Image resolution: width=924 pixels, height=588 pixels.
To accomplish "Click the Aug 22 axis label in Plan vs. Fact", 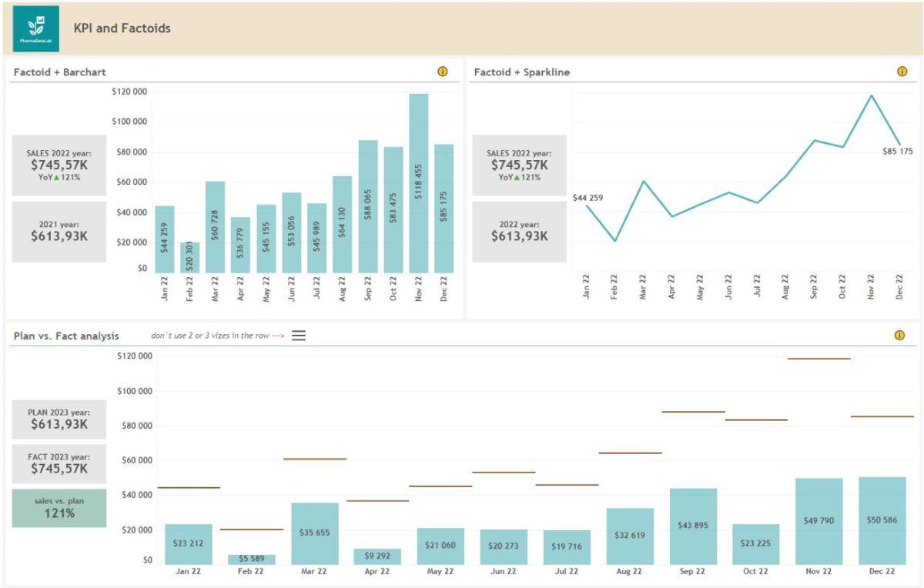I will pos(631,572).
